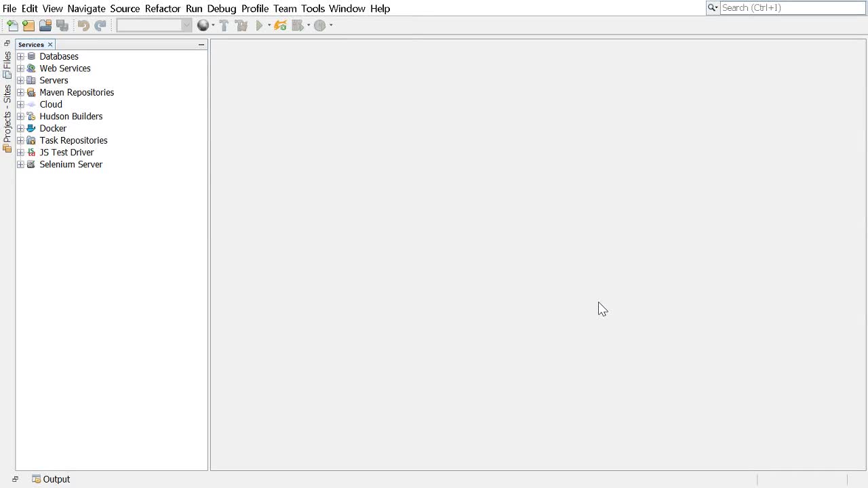Image resolution: width=868 pixels, height=488 pixels.
Task: Click the Profile Project toolbar icon
Action: [319, 25]
